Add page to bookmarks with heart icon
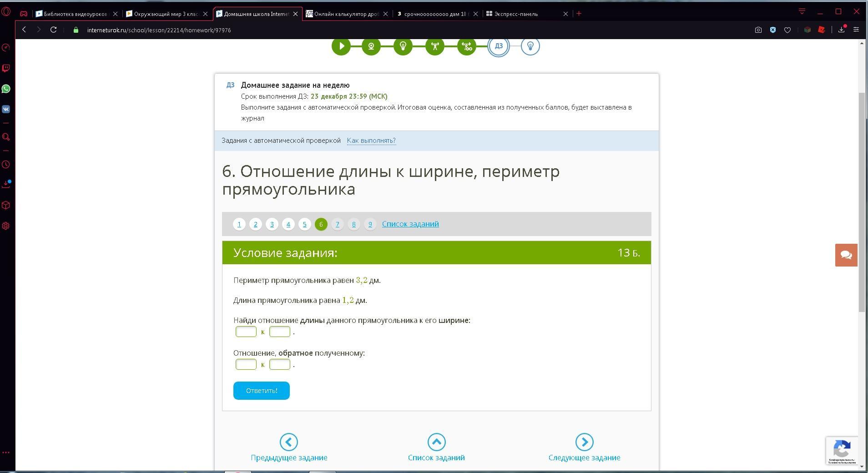 click(787, 30)
